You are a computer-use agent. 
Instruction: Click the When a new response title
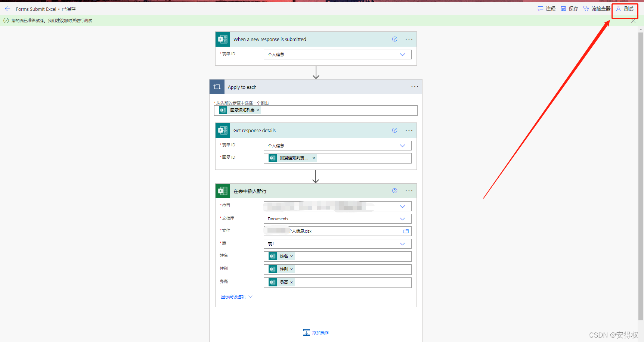click(x=270, y=39)
